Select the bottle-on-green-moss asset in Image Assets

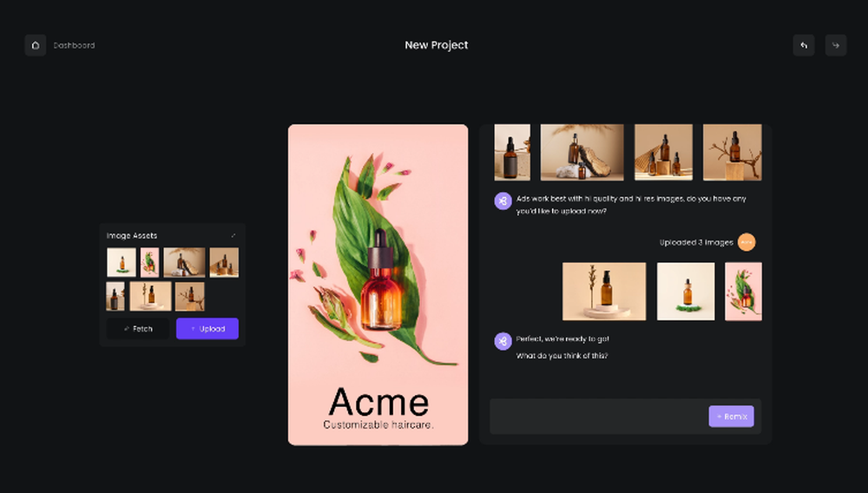[x=122, y=262]
